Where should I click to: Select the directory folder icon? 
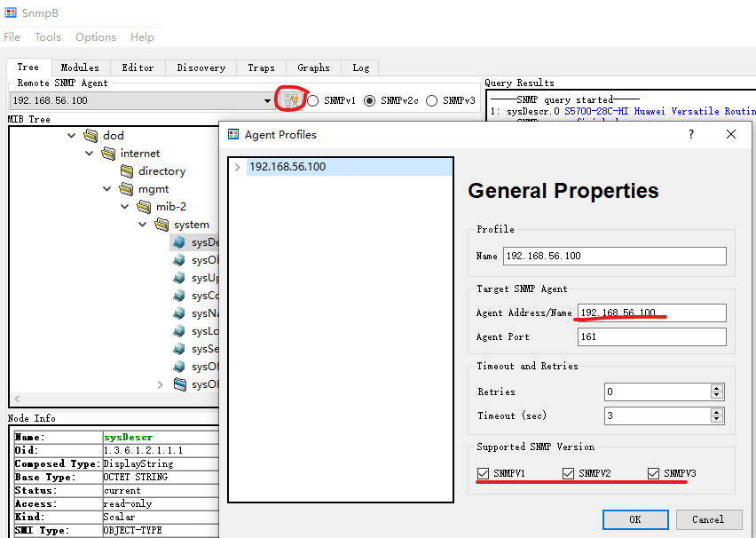(126, 171)
